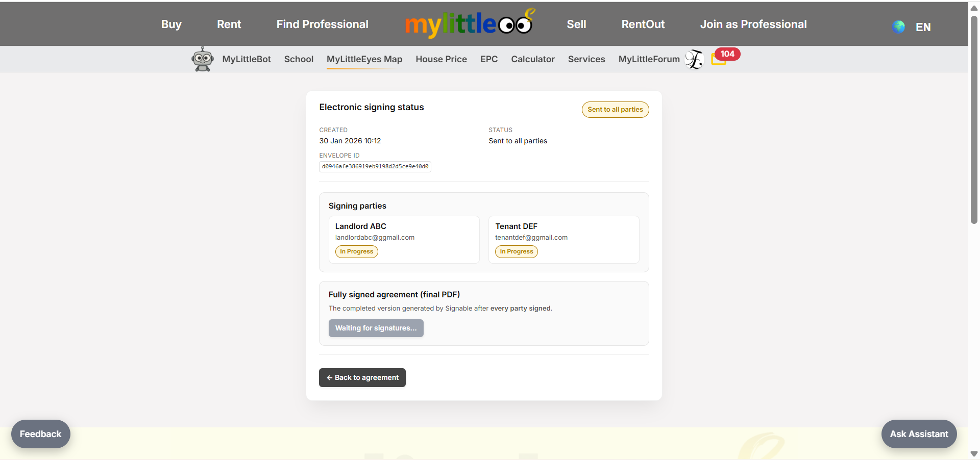Click the MyLittleBot robot icon
Image resolution: width=980 pixels, height=460 pixels.
pyautogui.click(x=202, y=59)
